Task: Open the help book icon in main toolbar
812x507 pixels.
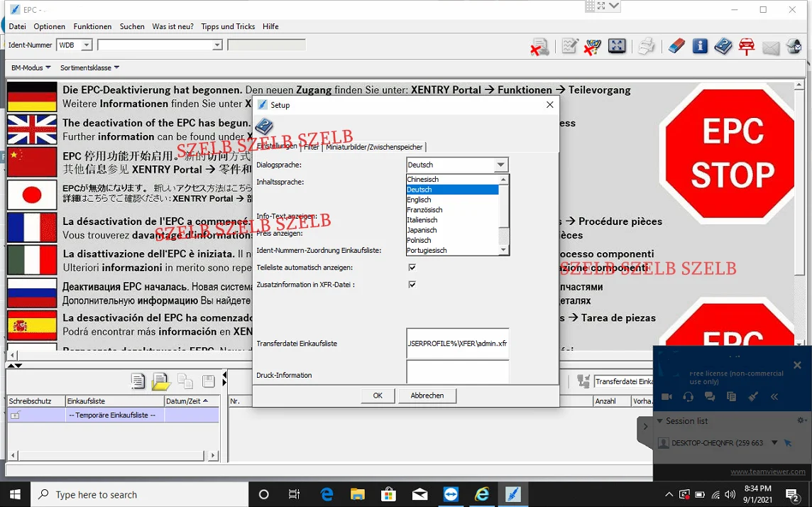Action: point(723,46)
